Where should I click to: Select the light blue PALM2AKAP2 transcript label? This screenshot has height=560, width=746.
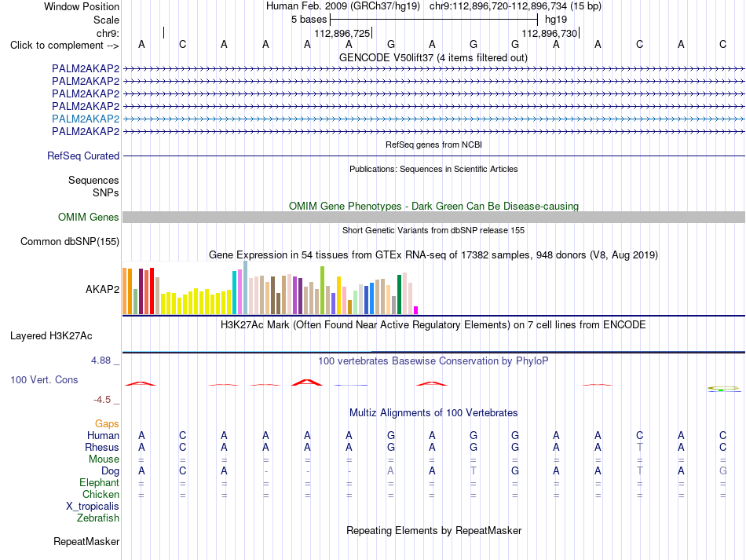(86, 119)
